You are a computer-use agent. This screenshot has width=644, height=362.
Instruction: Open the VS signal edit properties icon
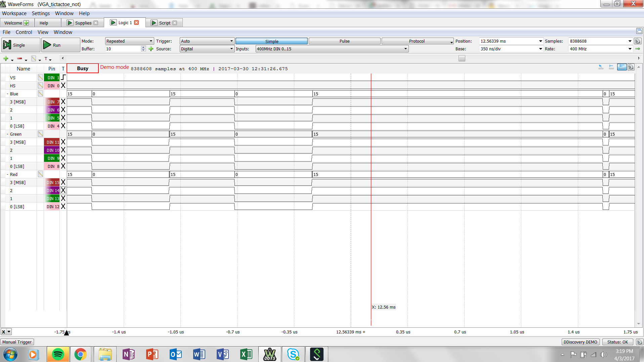tap(40, 78)
